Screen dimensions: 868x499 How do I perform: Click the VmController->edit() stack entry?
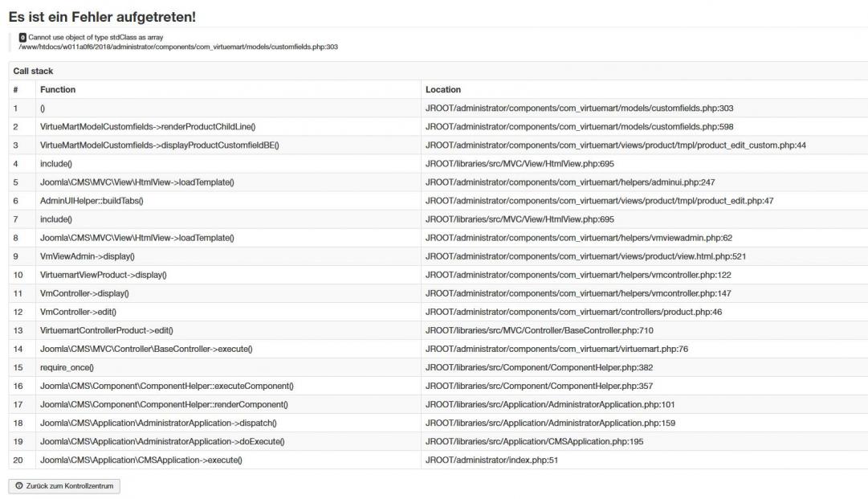79,312
